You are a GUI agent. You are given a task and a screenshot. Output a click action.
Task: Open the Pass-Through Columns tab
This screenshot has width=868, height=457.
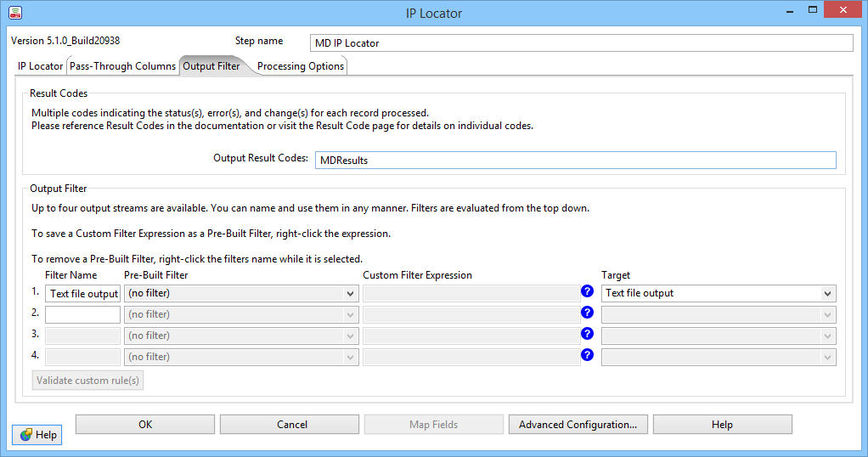pos(122,66)
